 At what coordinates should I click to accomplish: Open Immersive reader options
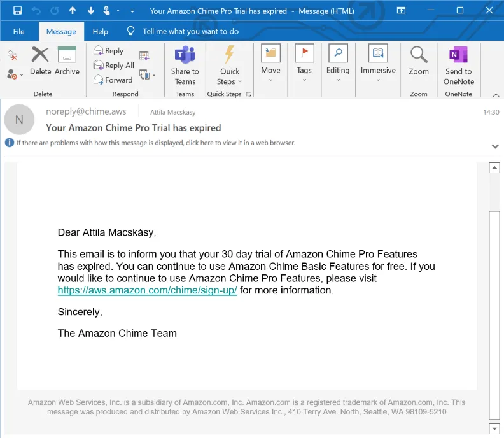[378, 64]
